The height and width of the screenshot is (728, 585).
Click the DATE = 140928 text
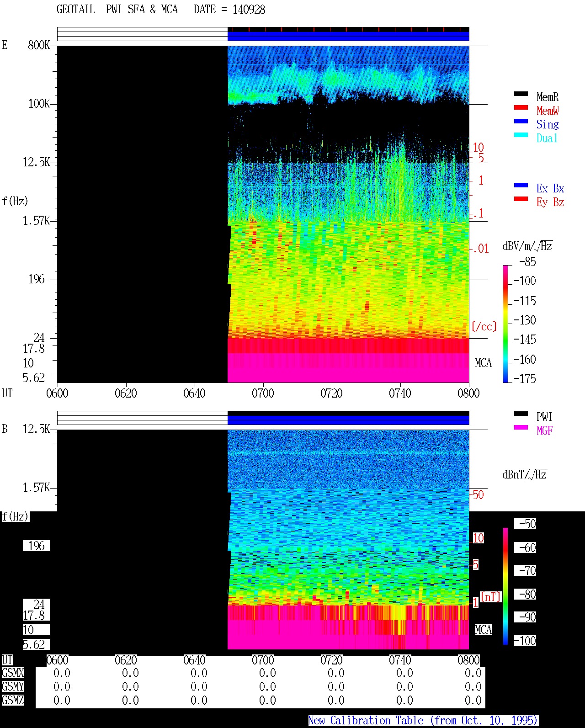click(229, 10)
